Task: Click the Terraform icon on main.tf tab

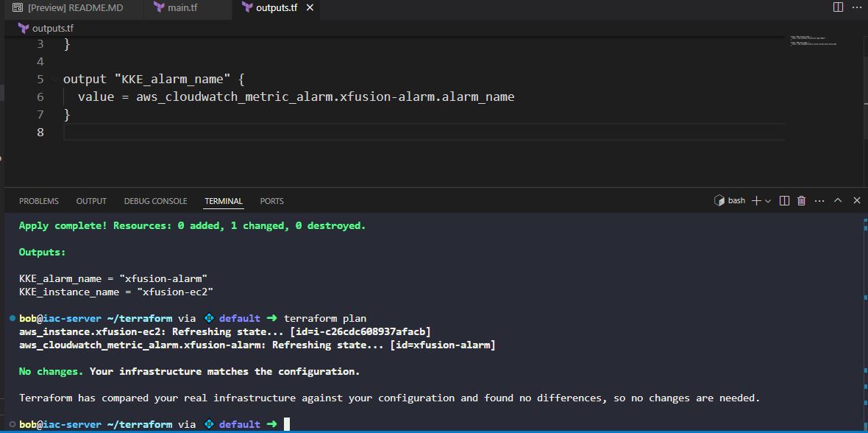Action: click(159, 8)
